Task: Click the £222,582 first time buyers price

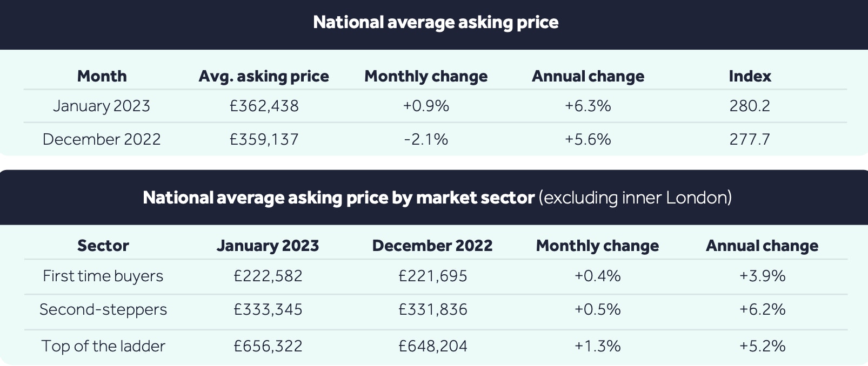Action: (x=268, y=276)
